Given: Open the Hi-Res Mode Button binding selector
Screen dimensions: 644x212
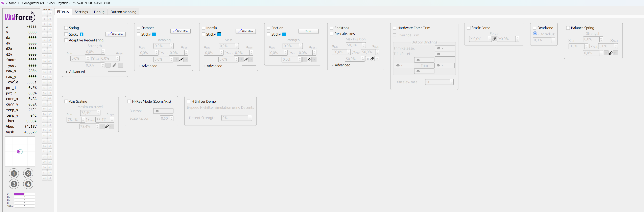Looking at the screenshot, I should tap(163, 111).
